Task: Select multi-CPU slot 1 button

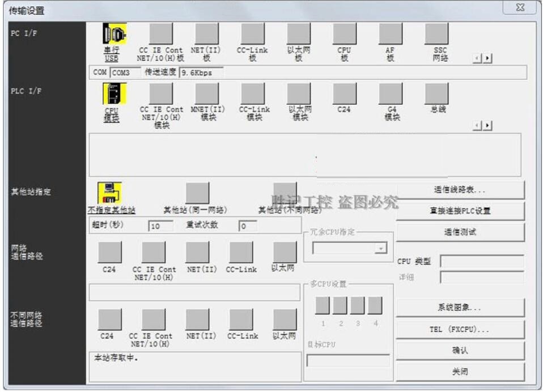Action: tap(323, 305)
